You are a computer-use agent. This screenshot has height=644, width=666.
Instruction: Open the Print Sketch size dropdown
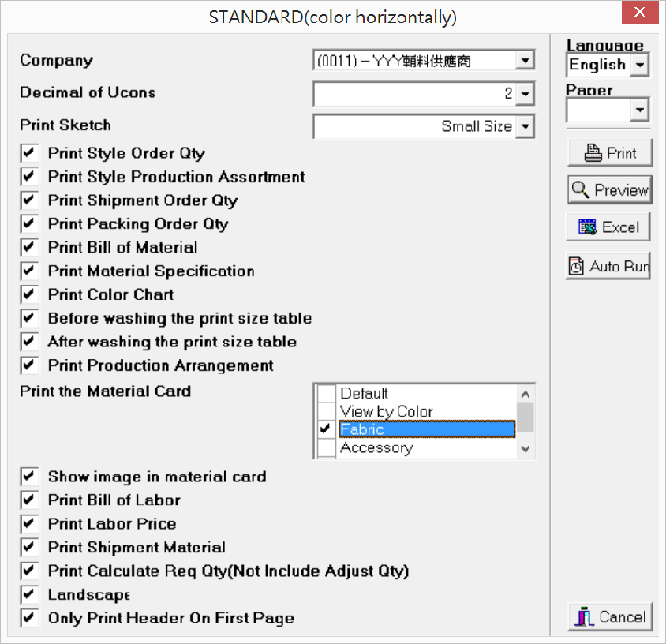tap(526, 126)
